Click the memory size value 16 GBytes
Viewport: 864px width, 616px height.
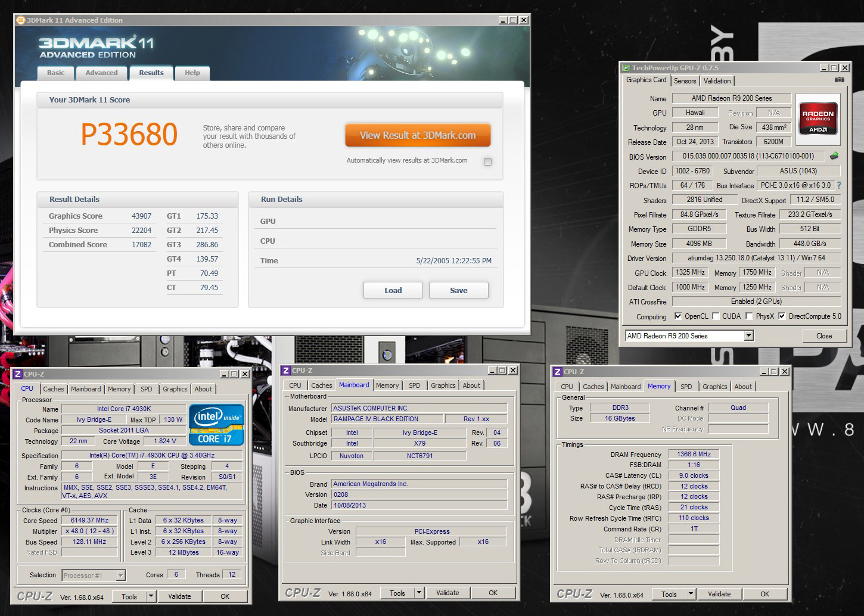pyautogui.click(x=620, y=418)
